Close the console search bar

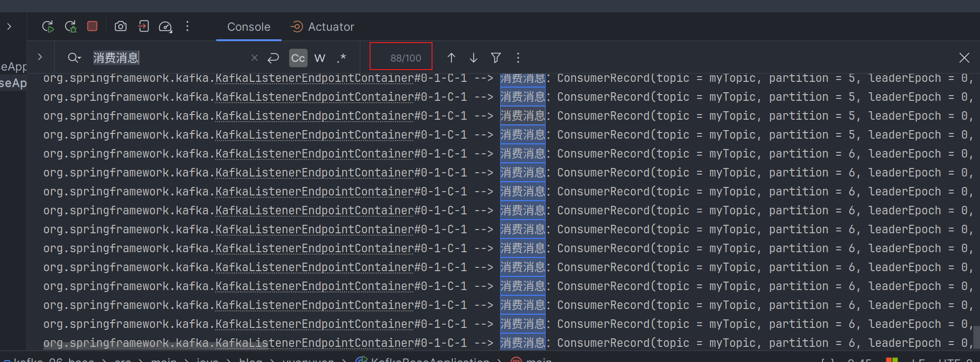click(x=964, y=58)
